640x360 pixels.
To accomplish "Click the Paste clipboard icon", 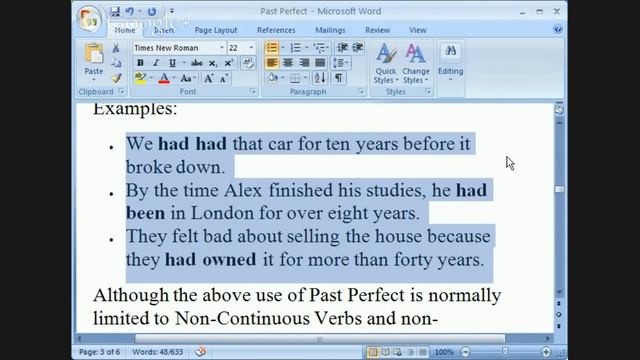I will (x=93, y=53).
